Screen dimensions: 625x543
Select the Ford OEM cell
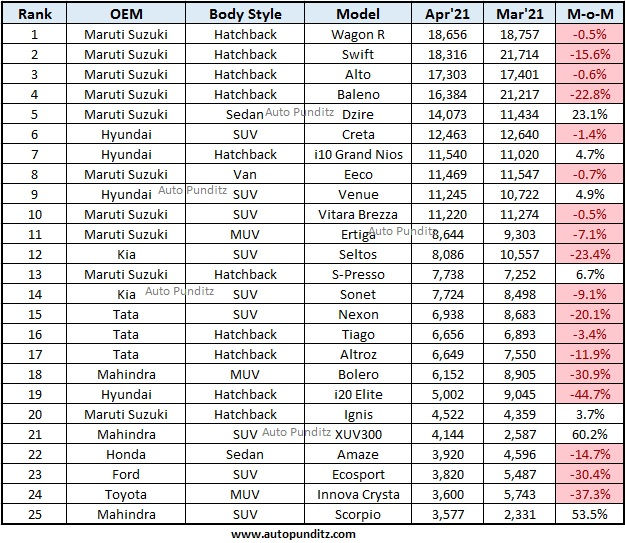126,474
